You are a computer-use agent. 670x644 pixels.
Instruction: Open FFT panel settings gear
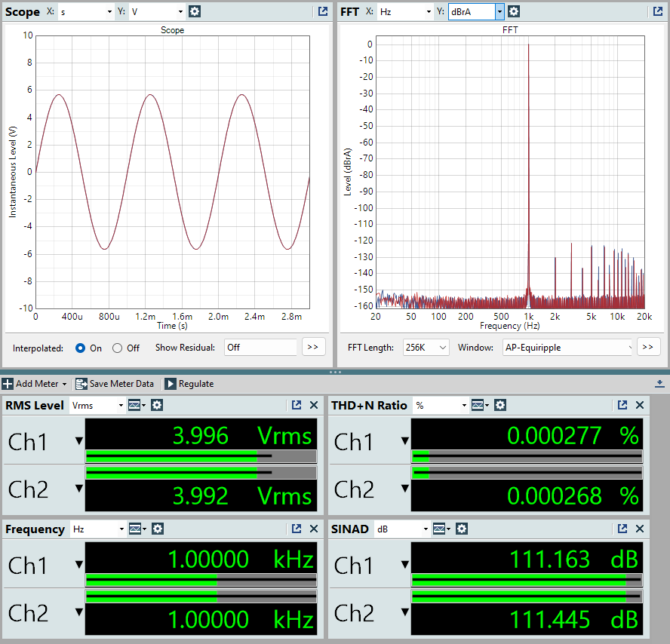pyautogui.click(x=514, y=11)
